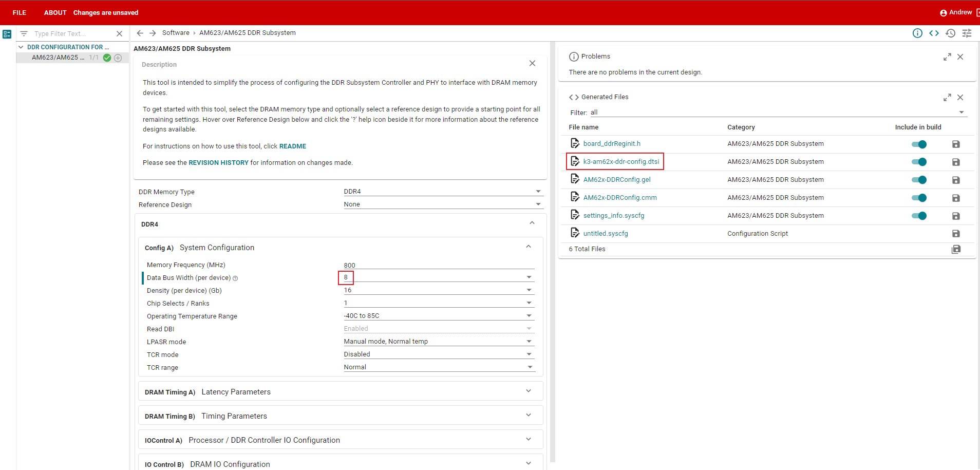Go forward with the right arrow

click(x=153, y=33)
